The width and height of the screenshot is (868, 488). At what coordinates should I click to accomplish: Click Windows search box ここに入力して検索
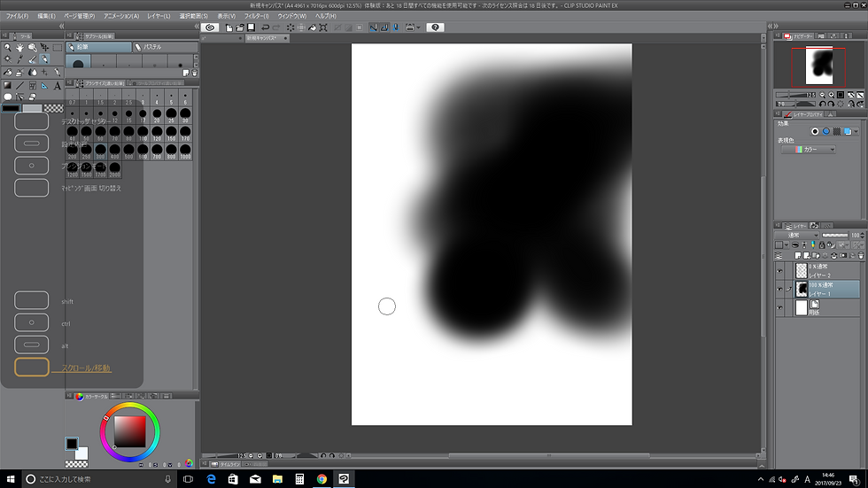coord(98,479)
